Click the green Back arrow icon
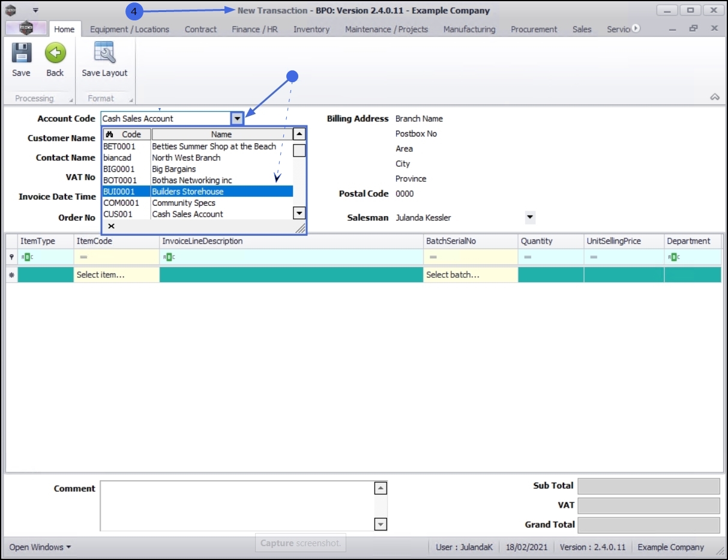This screenshot has width=728, height=560. tap(55, 53)
